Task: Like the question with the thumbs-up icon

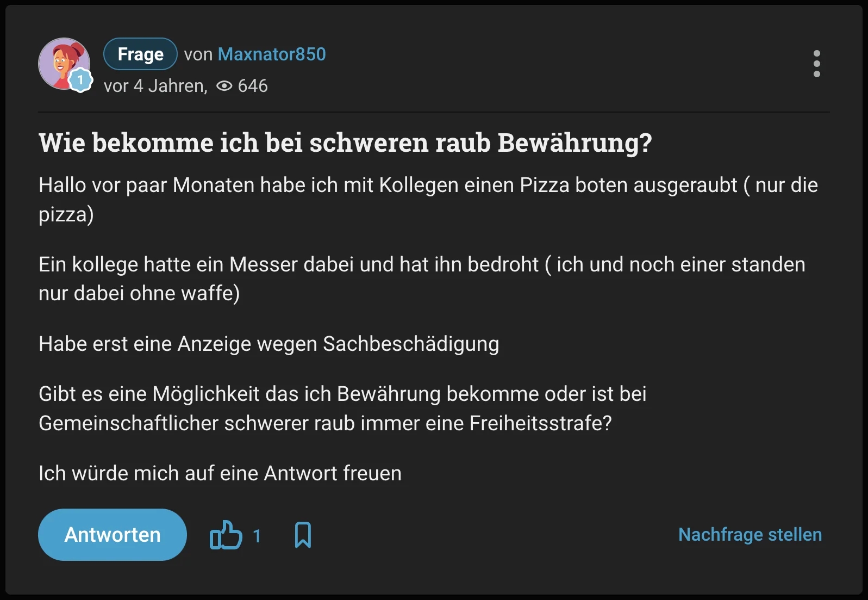Action: tap(226, 535)
